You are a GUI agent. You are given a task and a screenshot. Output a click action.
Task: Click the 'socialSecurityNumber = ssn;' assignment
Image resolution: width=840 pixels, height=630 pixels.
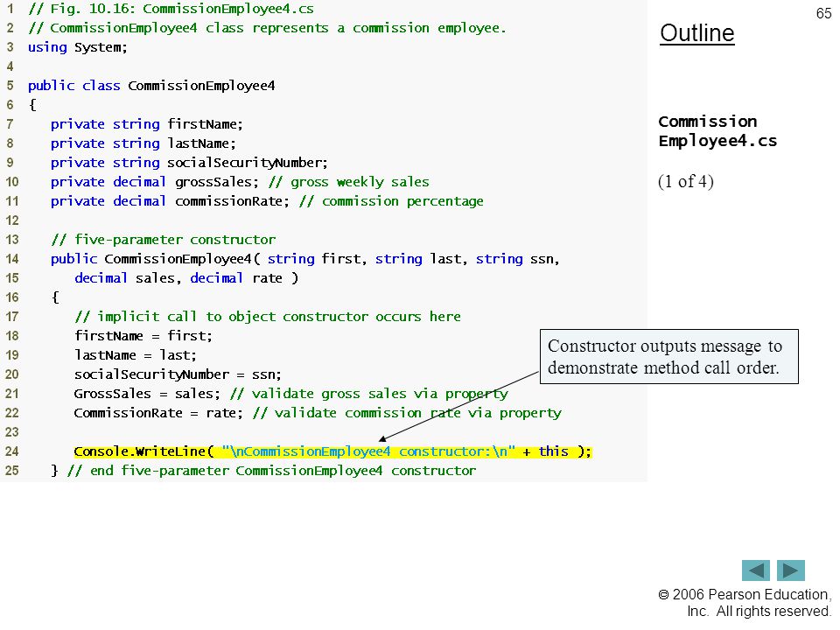point(178,374)
